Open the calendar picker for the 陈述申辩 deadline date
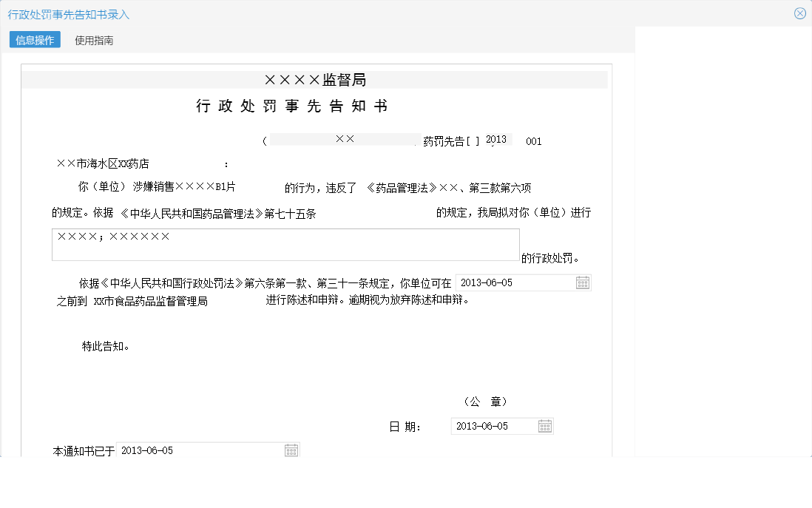Screen dimensions: 812x508 pyautogui.click(x=583, y=282)
